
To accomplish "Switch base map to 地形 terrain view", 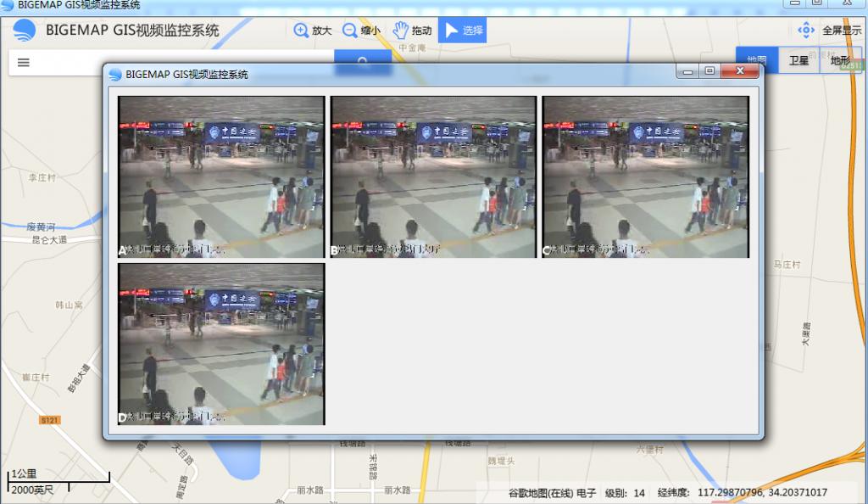I will (x=842, y=59).
